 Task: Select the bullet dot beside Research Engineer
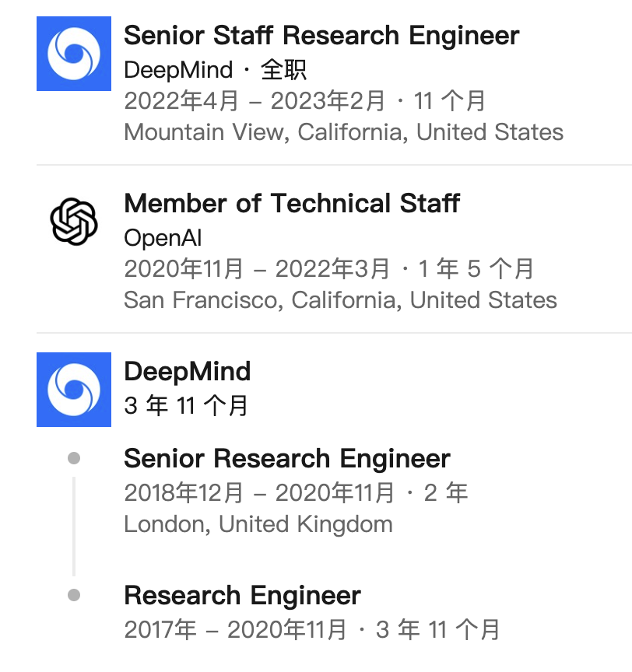(74, 595)
